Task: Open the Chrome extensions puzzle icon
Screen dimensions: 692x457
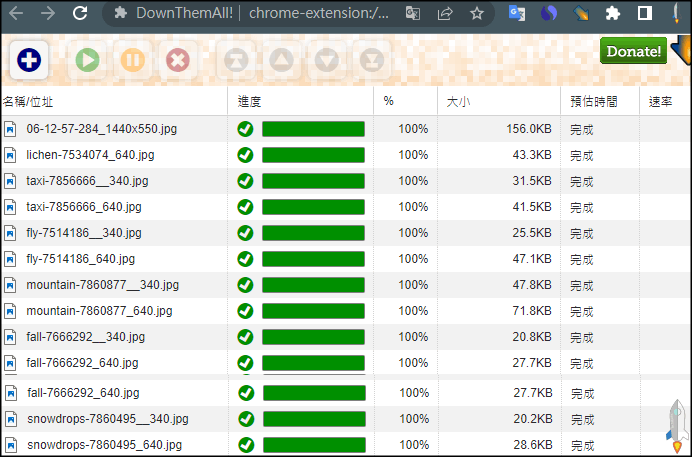Action: pos(613,14)
